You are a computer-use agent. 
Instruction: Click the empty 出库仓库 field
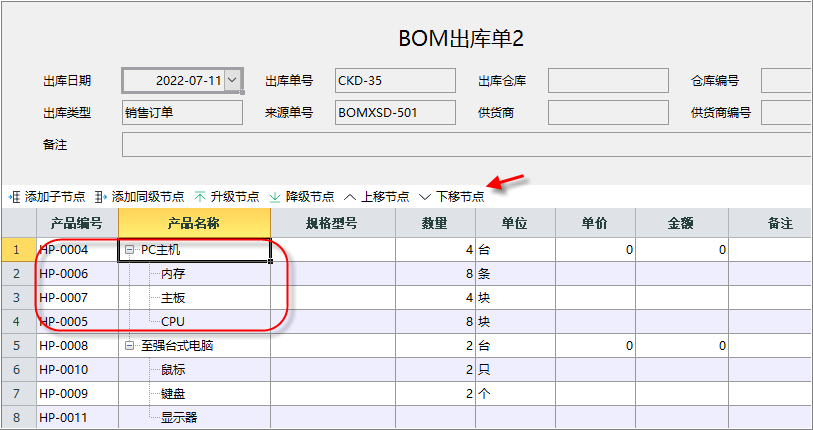click(x=608, y=80)
